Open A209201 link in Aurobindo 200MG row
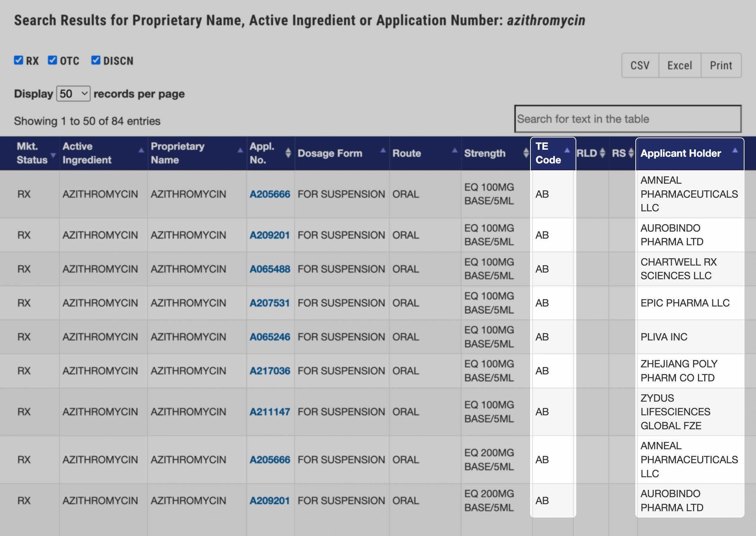Screen dimensions: 756x536 [x=270, y=501]
